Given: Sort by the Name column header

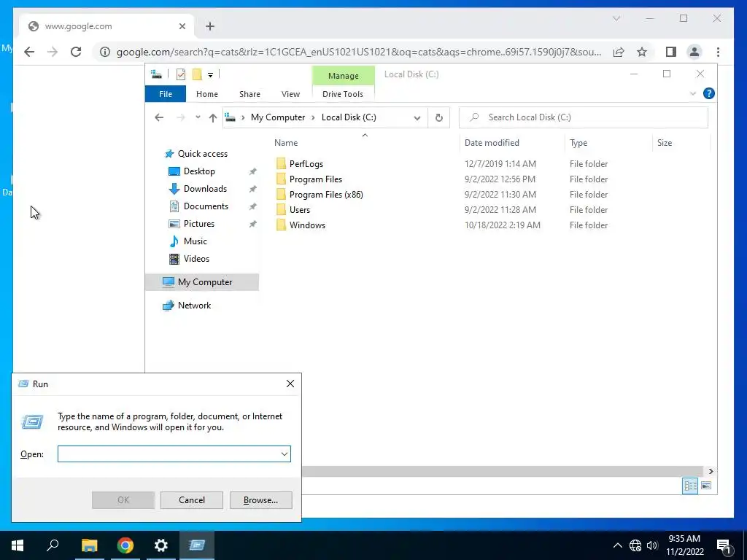Looking at the screenshot, I should [x=286, y=143].
